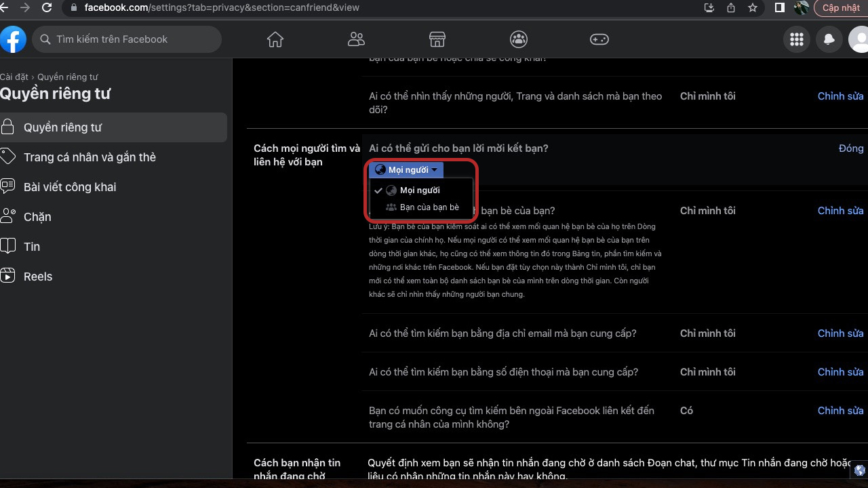
Task: Open the Groups icon in top bar
Action: click(519, 39)
